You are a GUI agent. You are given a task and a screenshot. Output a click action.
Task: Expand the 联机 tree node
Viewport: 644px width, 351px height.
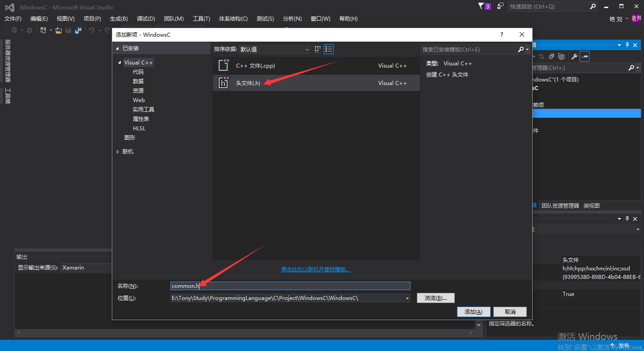pyautogui.click(x=118, y=152)
